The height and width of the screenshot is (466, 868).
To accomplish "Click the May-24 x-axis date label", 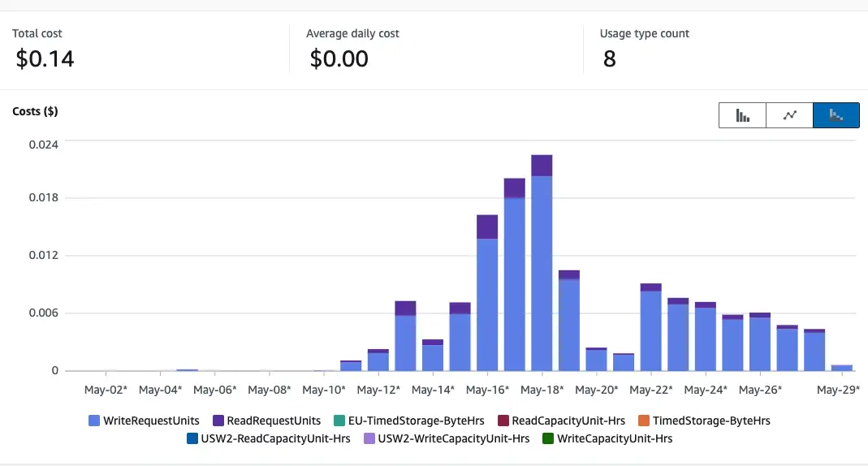I will 705,390.
